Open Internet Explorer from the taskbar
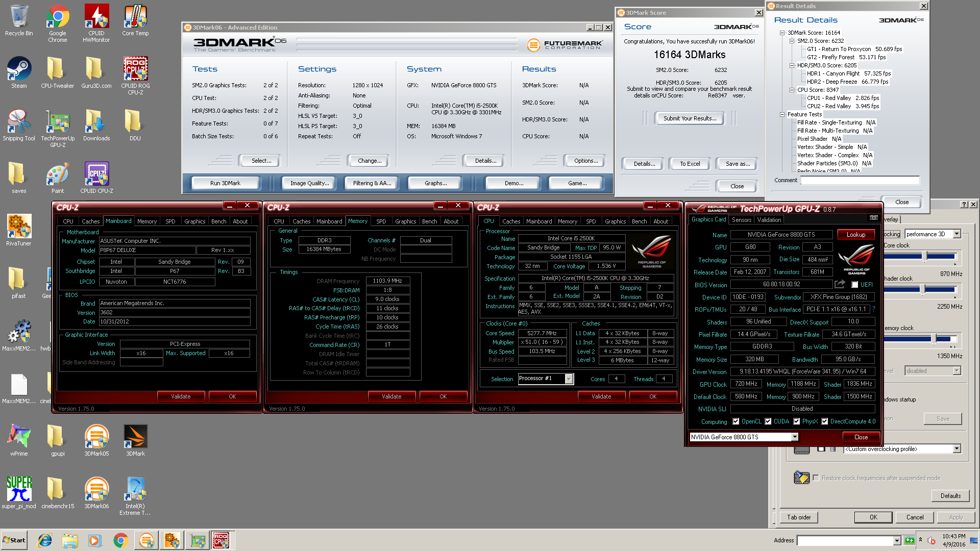Screen dimensions: 980x551 [45, 540]
